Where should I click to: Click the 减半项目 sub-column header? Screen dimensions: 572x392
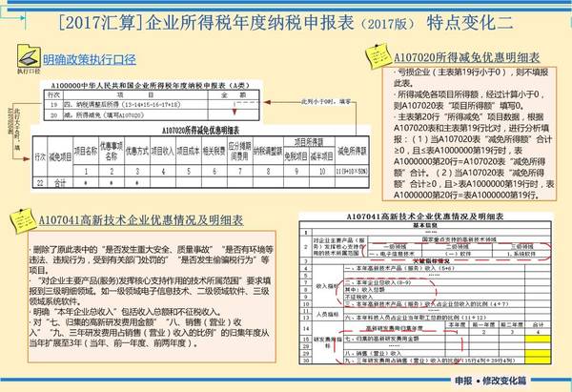pyautogui.click(x=322, y=156)
